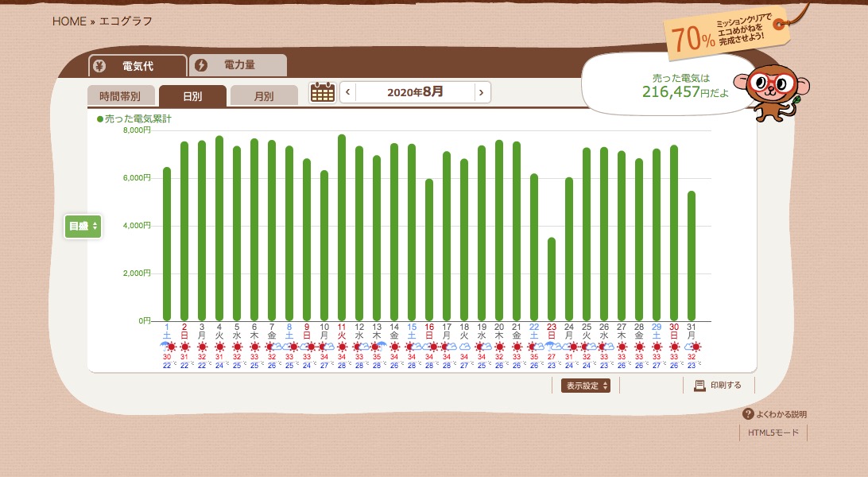Go to next month with right arrow
The image size is (868, 477).
[x=482, y=92]
